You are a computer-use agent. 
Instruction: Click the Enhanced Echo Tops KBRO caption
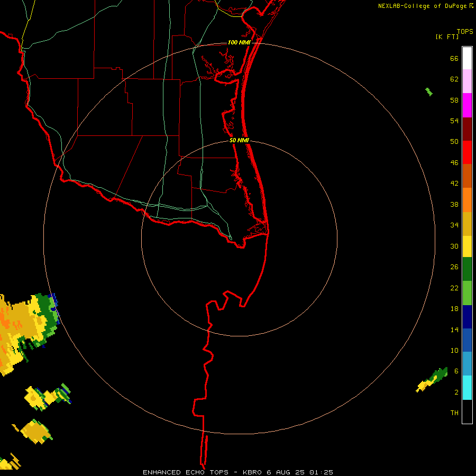tap(237, 472)
